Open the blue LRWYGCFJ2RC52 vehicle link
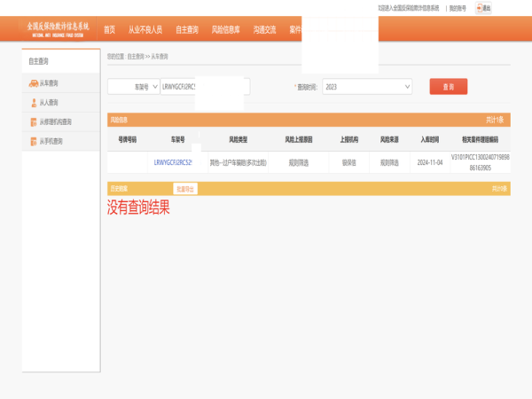The height and width of the screenshot is (399, 532). click(173, 162)
